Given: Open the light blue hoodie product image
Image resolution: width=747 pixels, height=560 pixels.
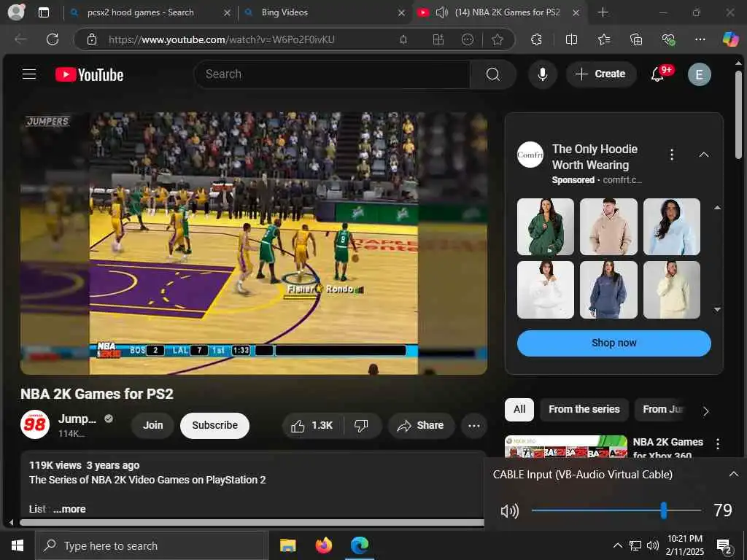Looking at the screenshot, I should point(671,227).
